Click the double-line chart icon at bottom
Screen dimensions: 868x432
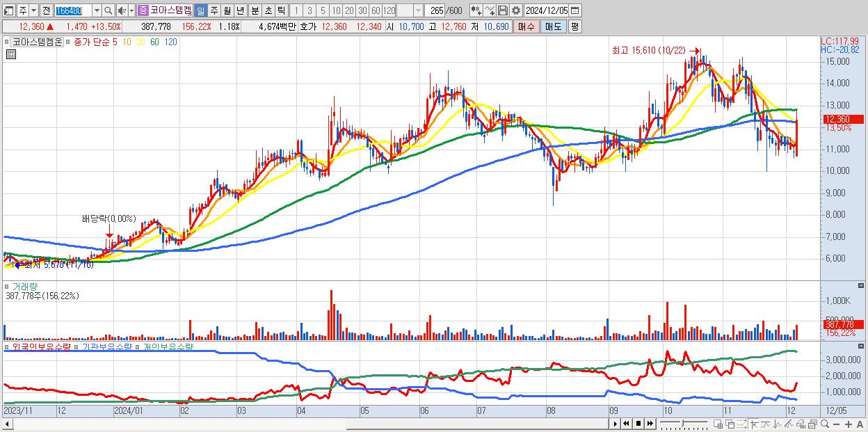[789, 424]
